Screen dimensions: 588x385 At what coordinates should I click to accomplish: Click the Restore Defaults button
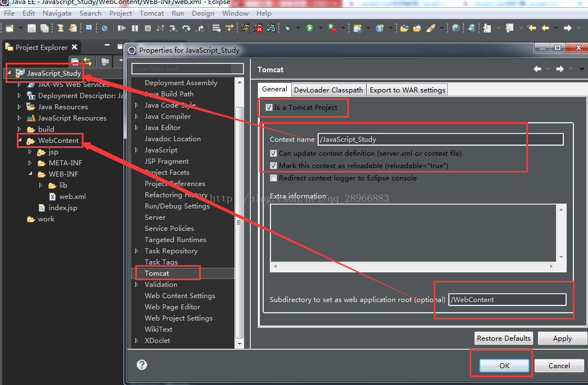point(504,338)
